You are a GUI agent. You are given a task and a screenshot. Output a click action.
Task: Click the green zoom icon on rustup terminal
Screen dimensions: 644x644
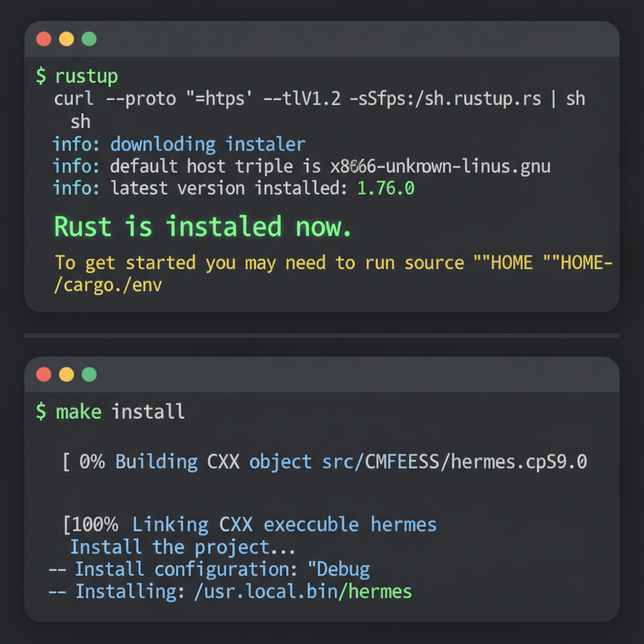[x=89, y=38]
